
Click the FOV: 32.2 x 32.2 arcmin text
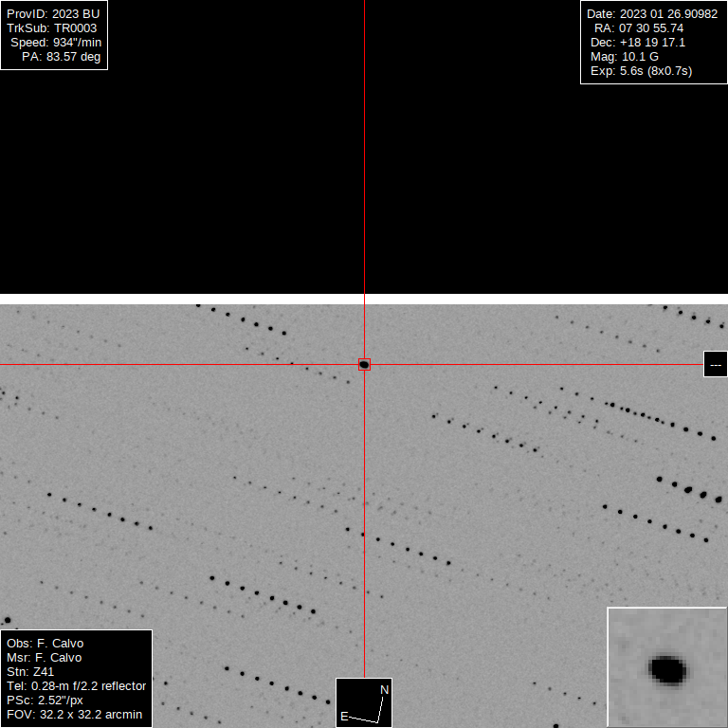[74, 714]
